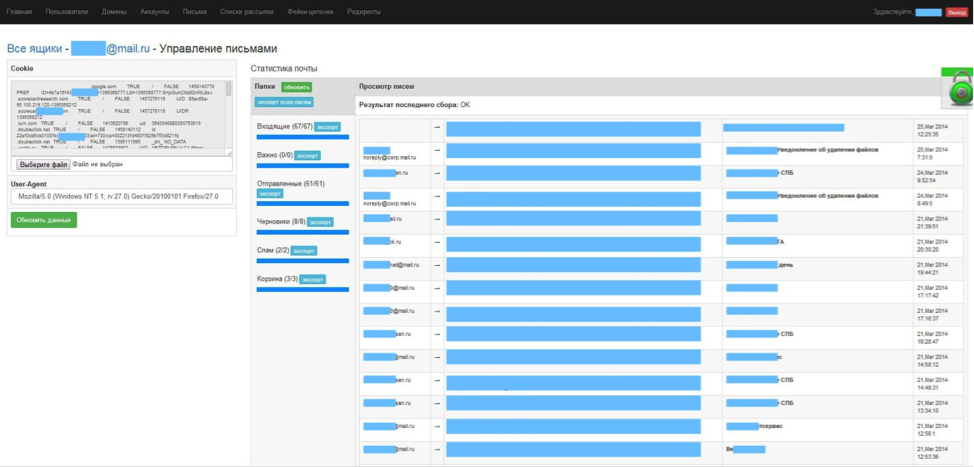The height and width of the screenshot is (467, 974).
Task: Click the progress bar under Черновики
Action: [x=303, y=232]
